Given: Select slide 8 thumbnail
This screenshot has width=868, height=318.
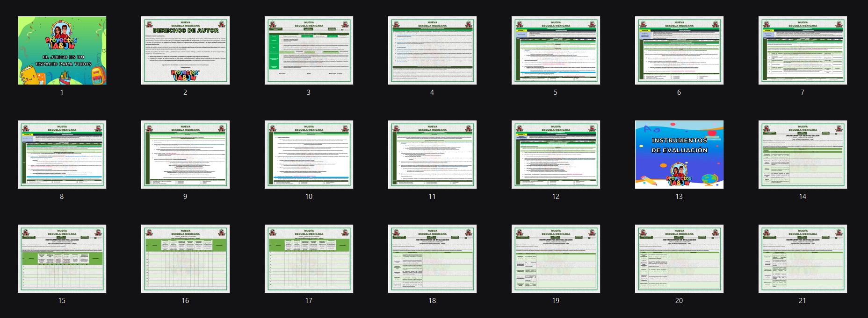Looking at the screenshot, I should pyautogui.click(x=62, y=155).
